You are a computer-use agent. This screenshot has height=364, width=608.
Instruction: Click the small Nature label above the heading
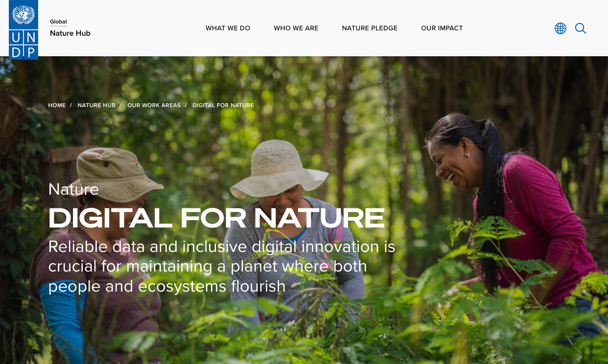(x=73, y=189)
